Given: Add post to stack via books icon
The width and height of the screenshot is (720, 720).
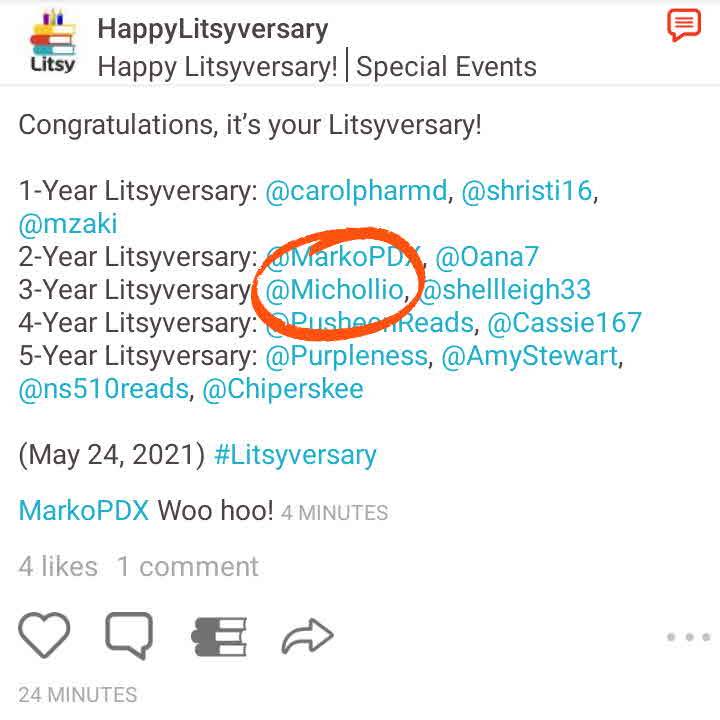Looking at the screenshot, I should tap(219, 636).
